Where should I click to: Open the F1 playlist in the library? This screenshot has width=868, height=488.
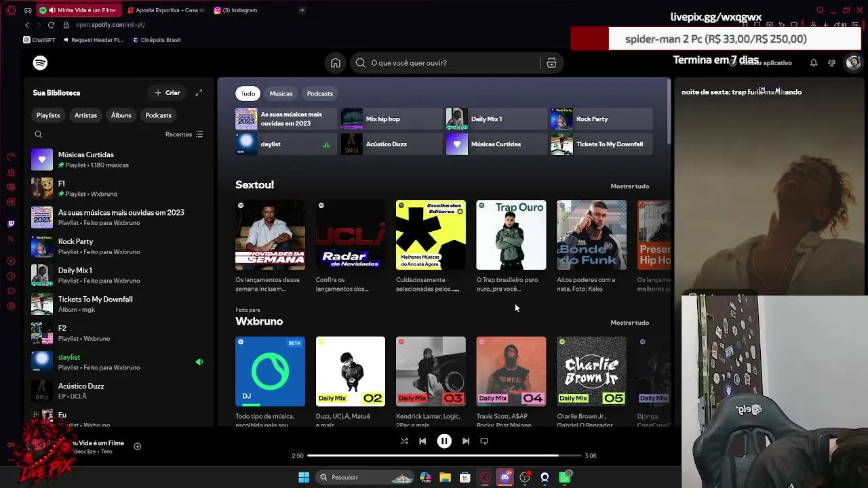pos(119,188)
